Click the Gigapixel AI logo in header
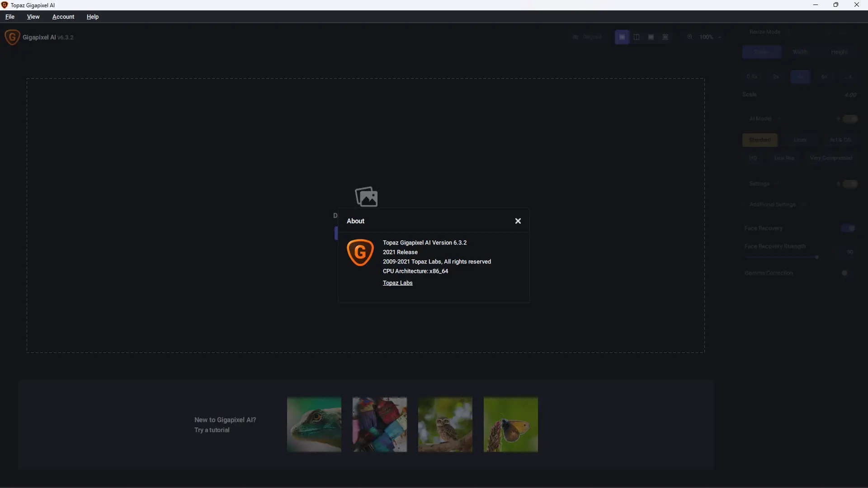 (12, 37)
